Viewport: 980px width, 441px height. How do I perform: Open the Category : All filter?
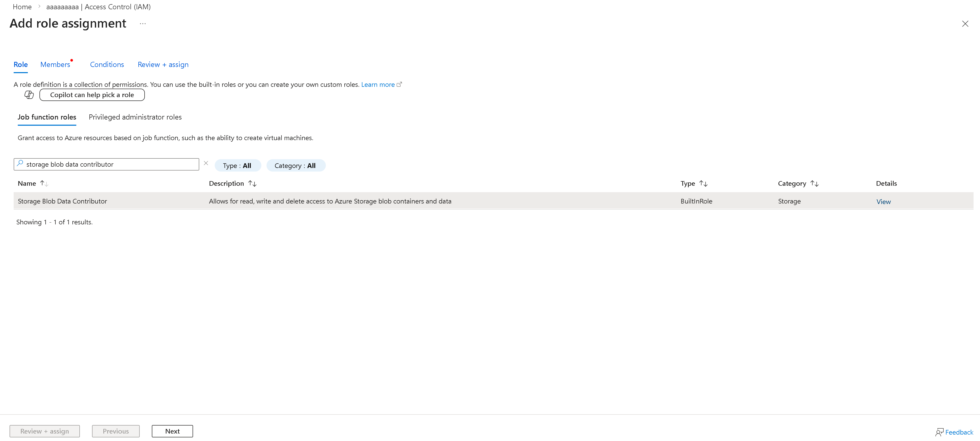click(295, 165)
